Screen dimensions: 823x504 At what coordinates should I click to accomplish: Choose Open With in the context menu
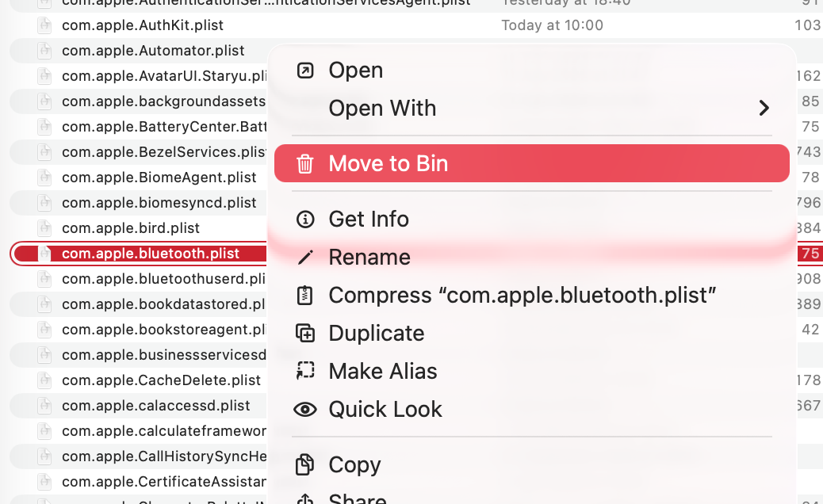[x=532, y=108]
